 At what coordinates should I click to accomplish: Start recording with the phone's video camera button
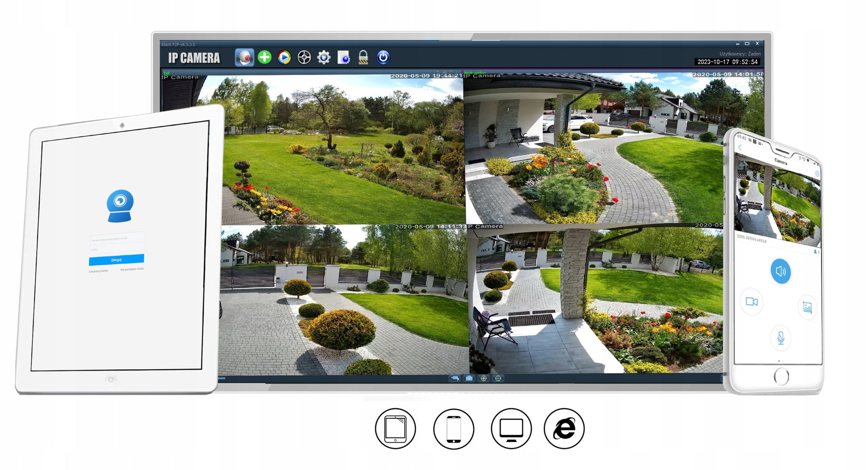[x=752, y=302]
